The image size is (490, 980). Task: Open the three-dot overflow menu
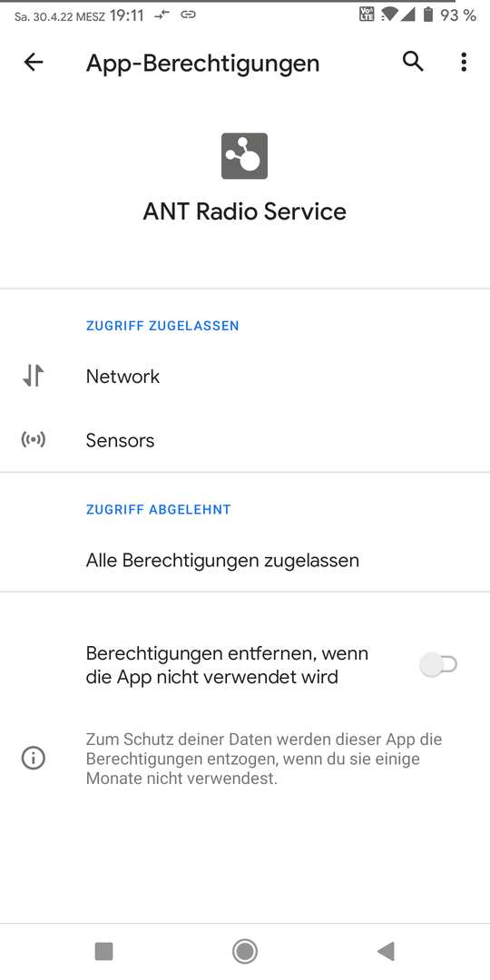(x=463, y=62)
